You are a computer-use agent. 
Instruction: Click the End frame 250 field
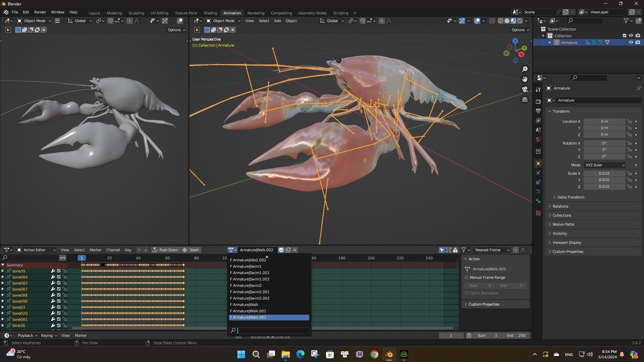pos(516,335)
